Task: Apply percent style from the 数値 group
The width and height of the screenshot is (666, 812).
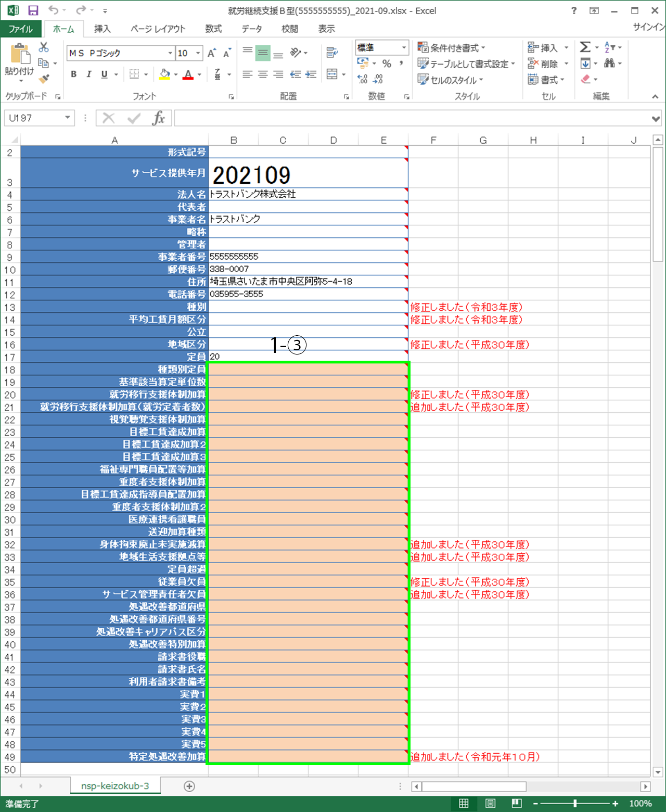Action: [386, 64]
